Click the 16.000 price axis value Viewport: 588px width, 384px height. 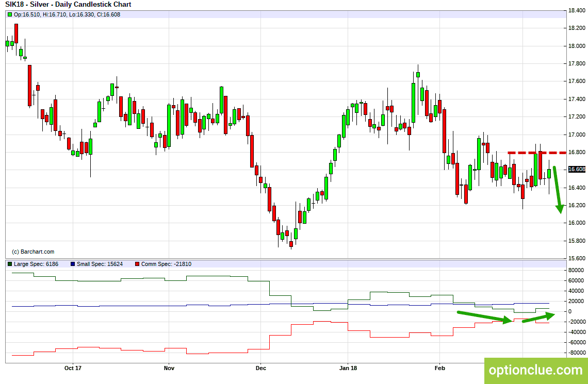[x=577, y=223]
